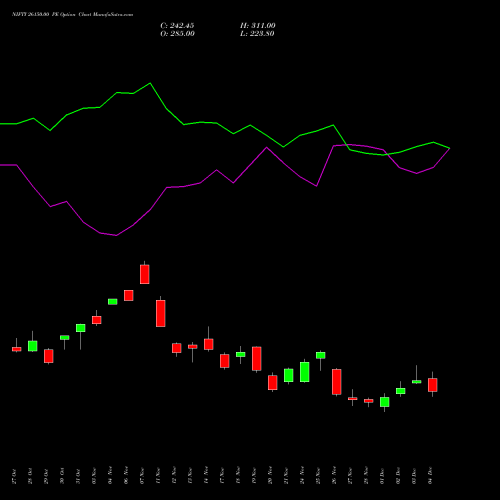Click the 12 Nov date label
Viewport: 500px width, 500px height.
[x=174, y=476]
